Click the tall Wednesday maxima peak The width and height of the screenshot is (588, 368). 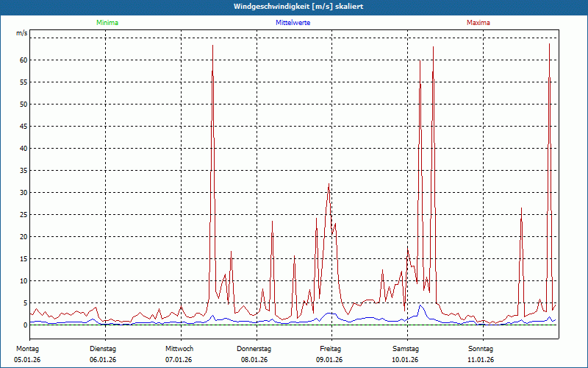pyautogui.click(x=212, y=46)
